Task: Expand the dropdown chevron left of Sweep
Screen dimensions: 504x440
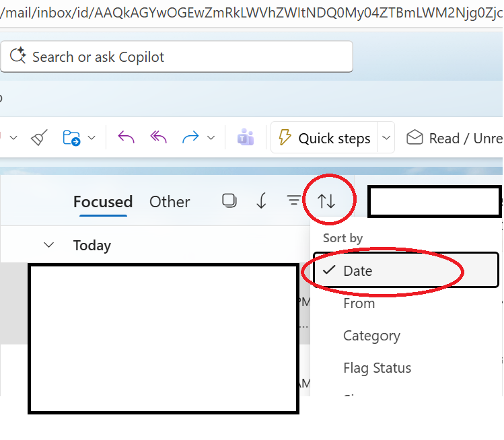Action: coord(13,138)
